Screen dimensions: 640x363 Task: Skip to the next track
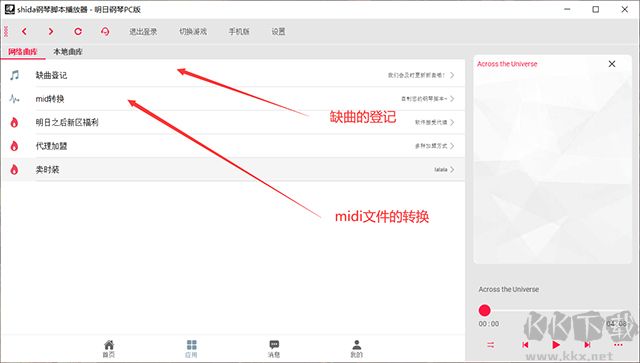pos(587,345)
